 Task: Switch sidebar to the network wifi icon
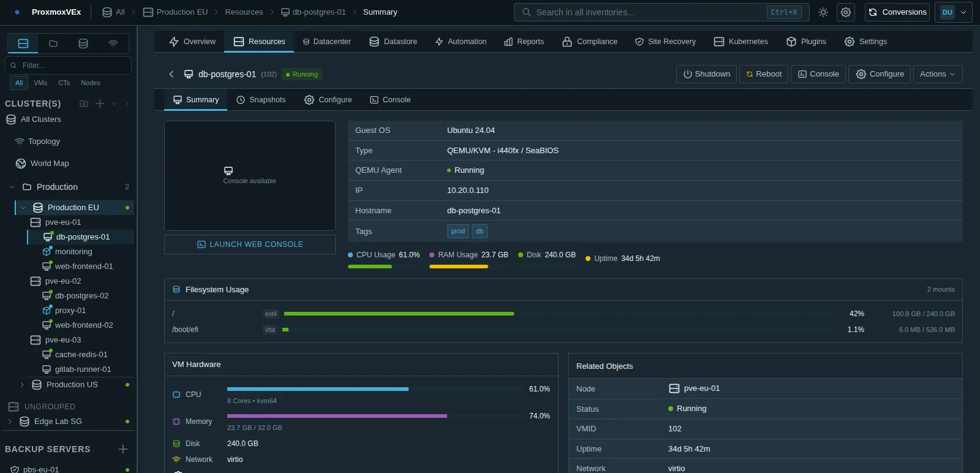[113, 44]
